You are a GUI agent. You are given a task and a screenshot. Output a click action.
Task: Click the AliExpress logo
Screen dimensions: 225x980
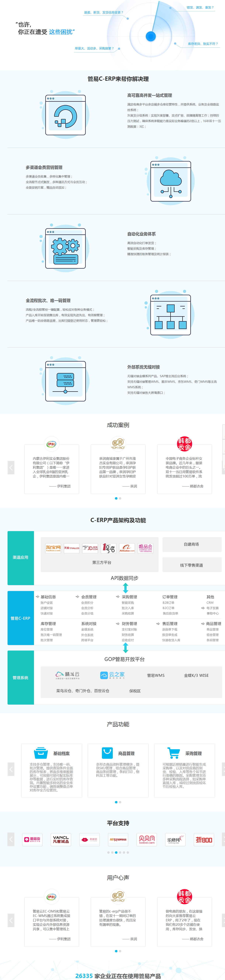pos(118,840)
